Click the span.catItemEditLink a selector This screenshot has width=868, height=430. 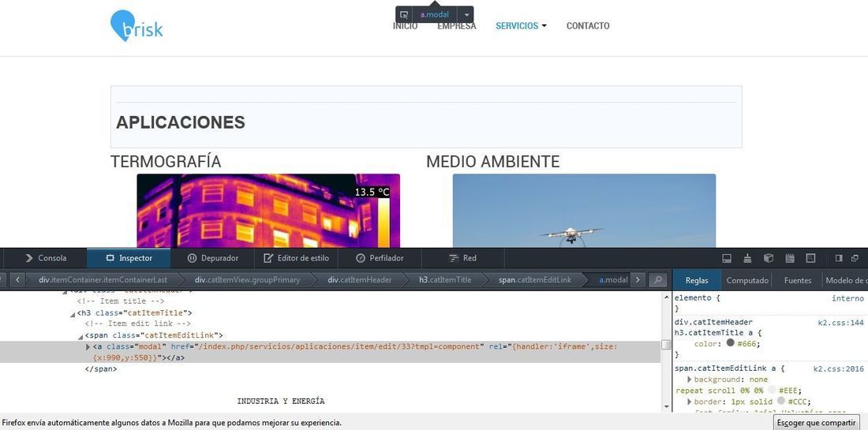click(x=726, y=368)
